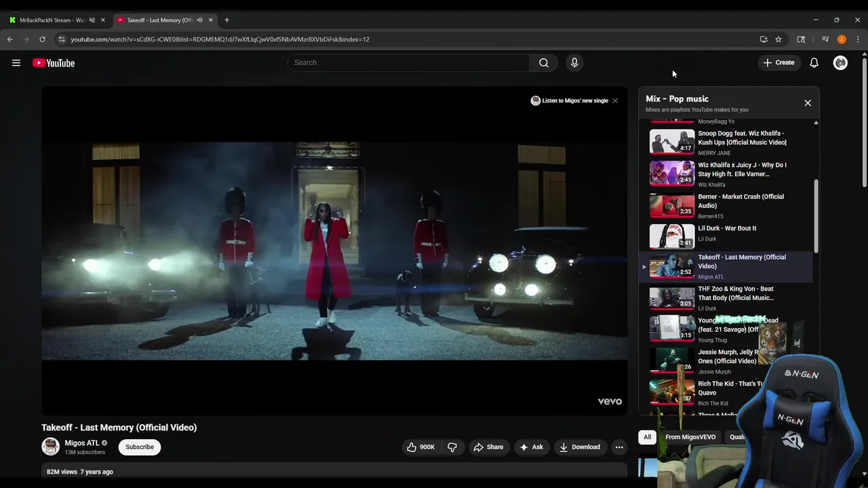The image size is (868, 488).
Task: Play Snoop Dogg Kush Ups from playlist
Action: [x=726, y=142]
